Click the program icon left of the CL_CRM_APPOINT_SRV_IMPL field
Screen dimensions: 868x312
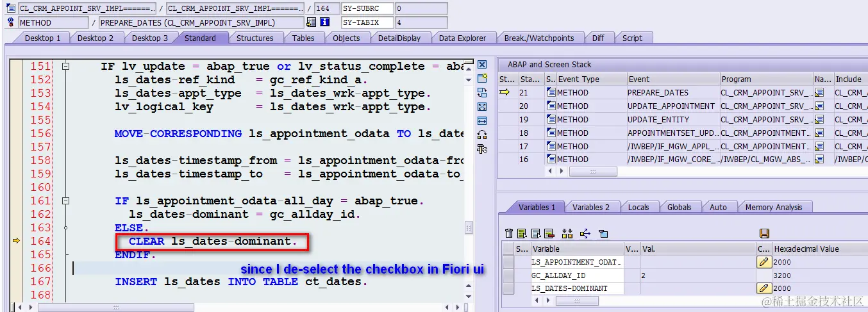[11, 8]
